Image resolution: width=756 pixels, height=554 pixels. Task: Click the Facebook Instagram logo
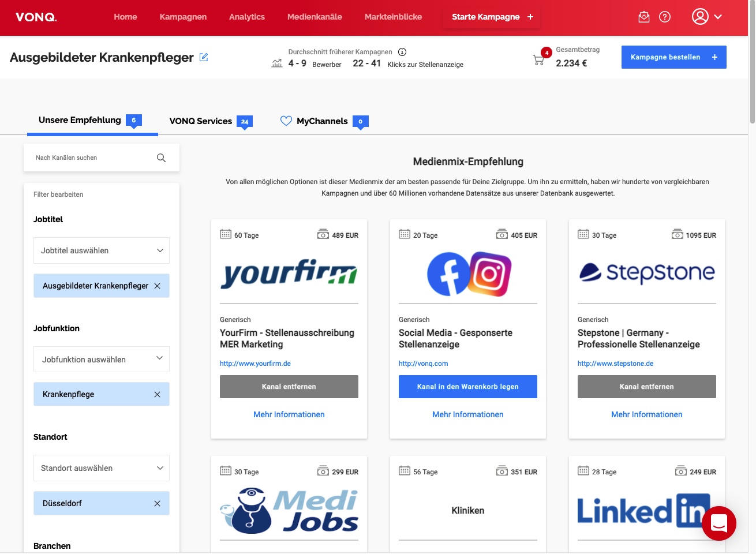[x=469, y=274]
